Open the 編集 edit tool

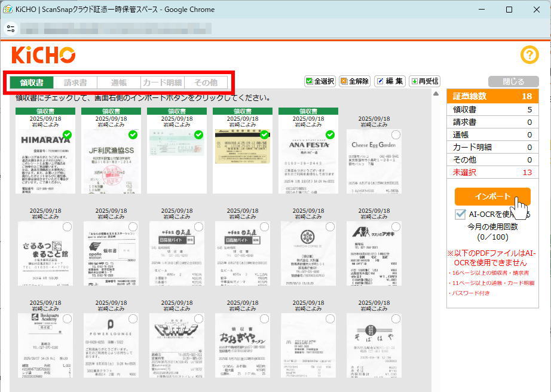pyautogui.click(x=390, y=81)
